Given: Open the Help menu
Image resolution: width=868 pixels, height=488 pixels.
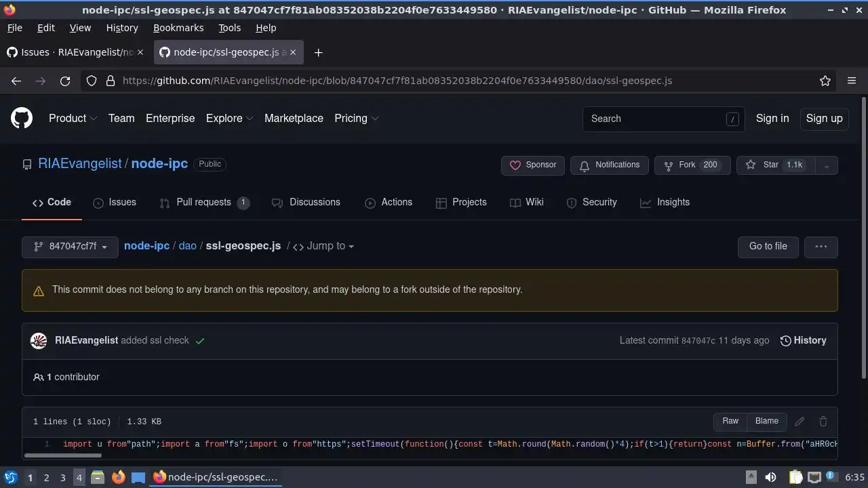Looking at the screenshot, I should (266, 28).
